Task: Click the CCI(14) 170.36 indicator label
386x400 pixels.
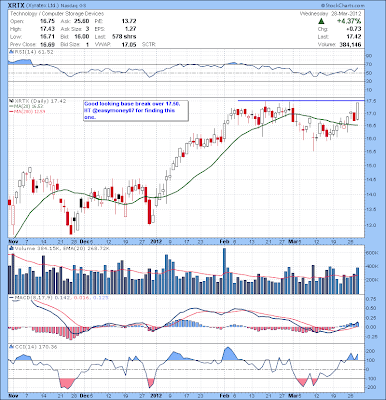Action: (x=35, y=347)
